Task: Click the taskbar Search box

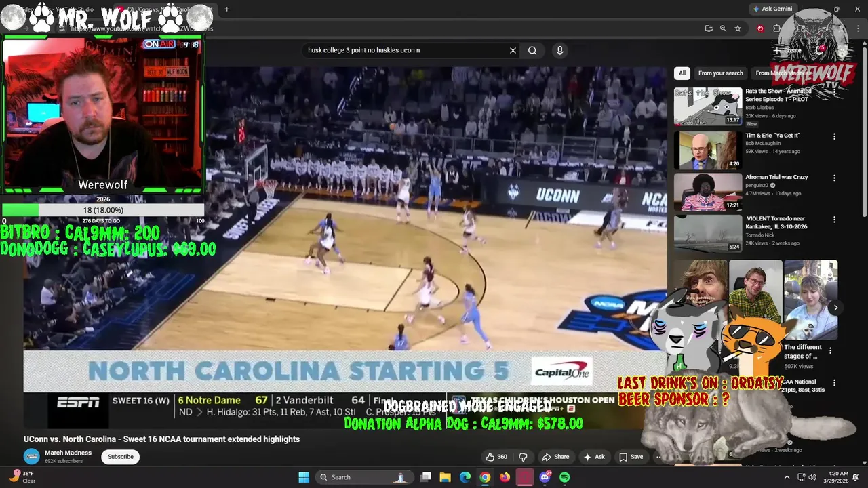Action: pos(365,477)
